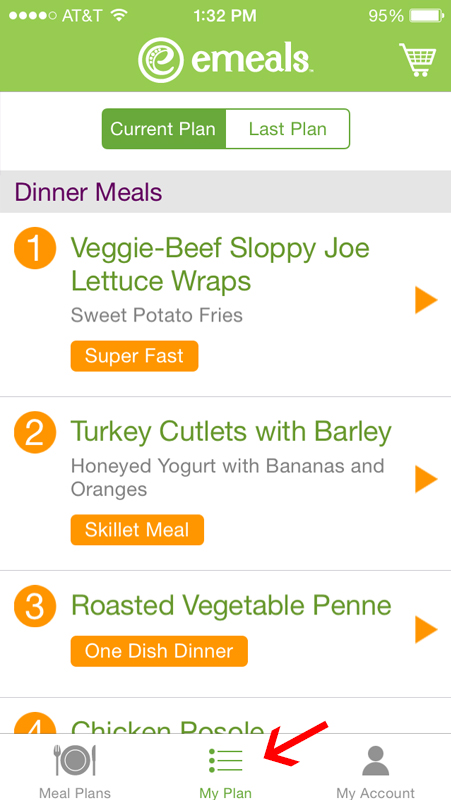Screen dimensions: 451x800
Task: Tap the emeals logo
Action: (x=225, y=60)
